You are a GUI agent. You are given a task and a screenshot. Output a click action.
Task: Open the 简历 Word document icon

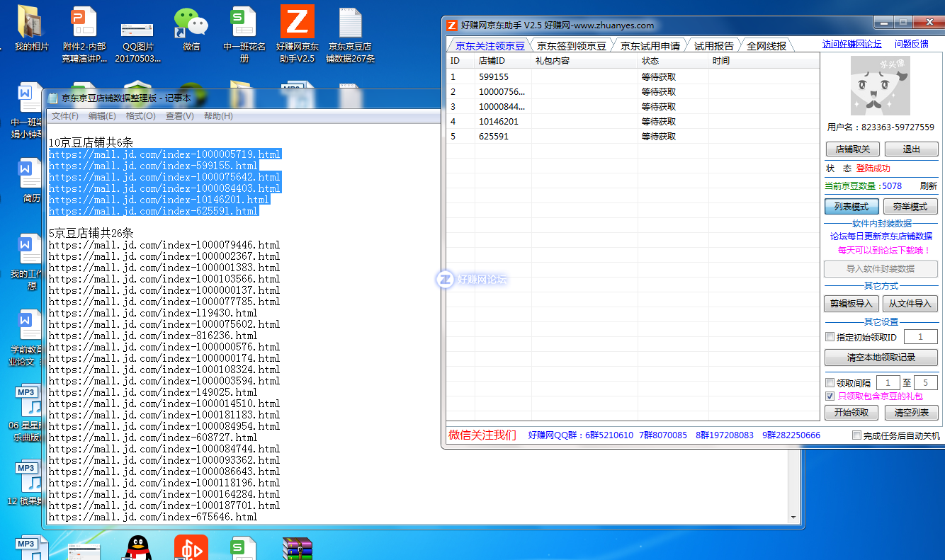click(31, 181)
